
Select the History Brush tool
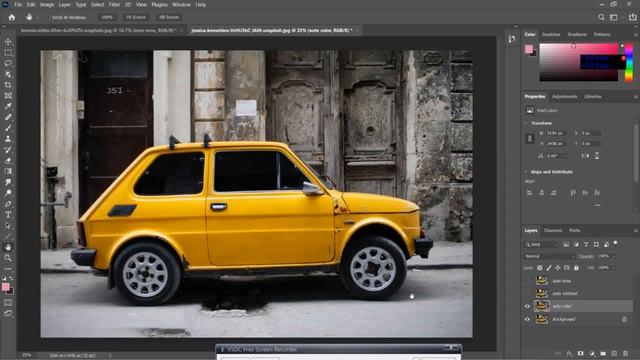tap(8, 150)
